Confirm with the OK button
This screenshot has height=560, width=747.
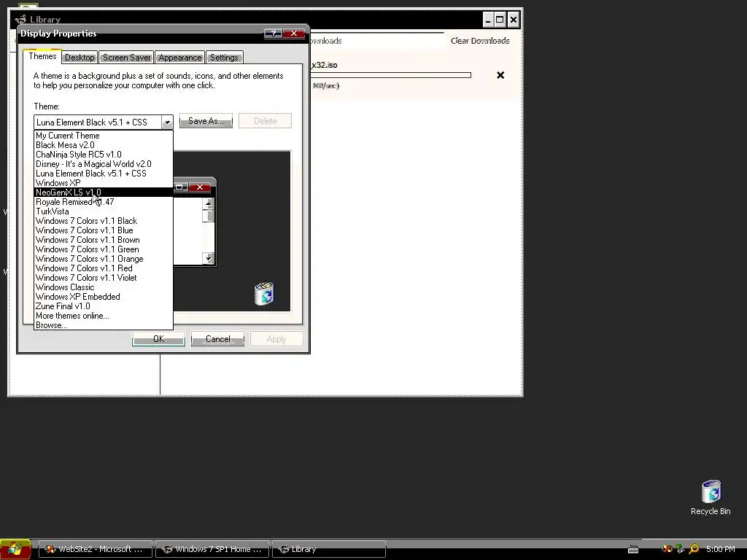[158, 339]
